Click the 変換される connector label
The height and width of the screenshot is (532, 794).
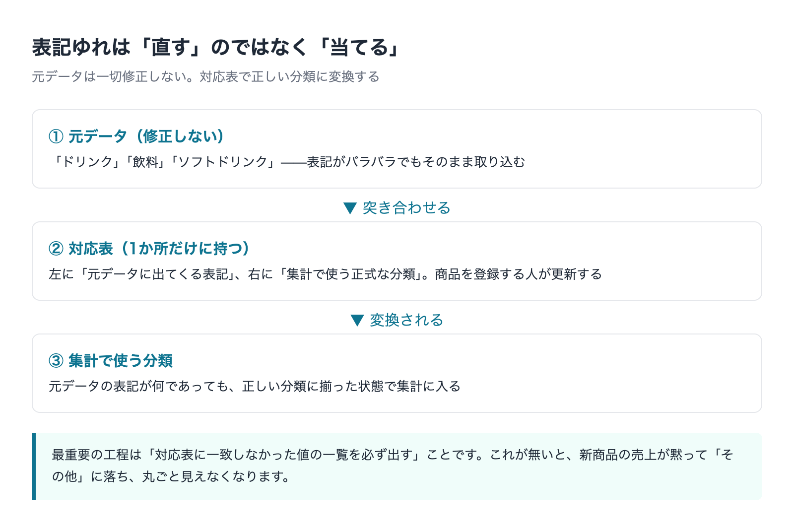406,320
